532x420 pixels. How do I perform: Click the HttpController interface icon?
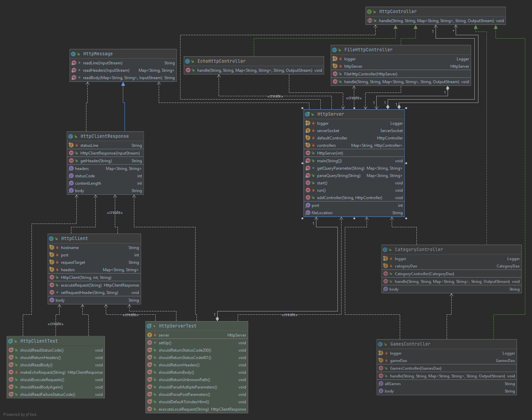[369, 12]
